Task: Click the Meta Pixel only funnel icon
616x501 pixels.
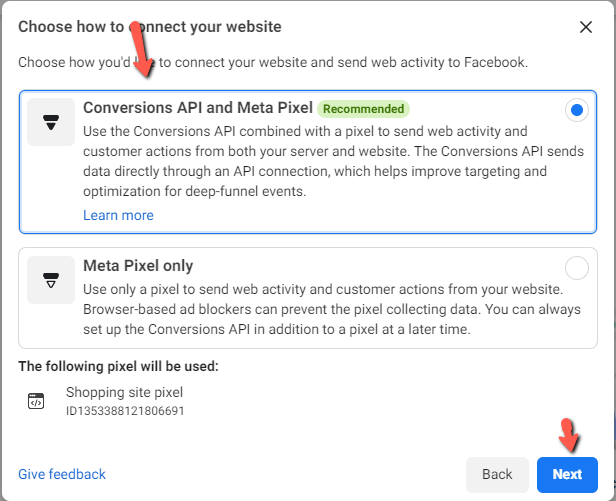Action: click(x=51, y=280)
